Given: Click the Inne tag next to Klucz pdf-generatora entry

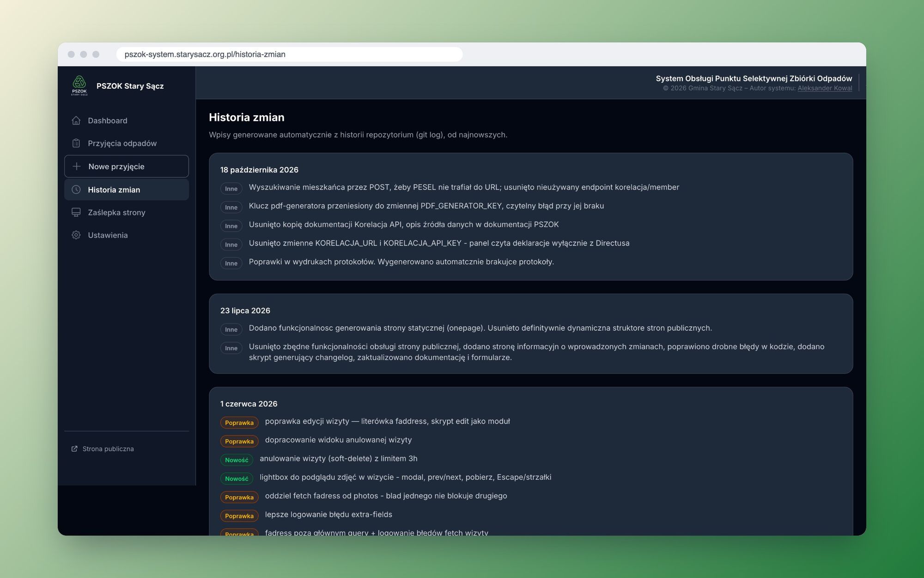Looking at the screenshot, I should [231, 207].
